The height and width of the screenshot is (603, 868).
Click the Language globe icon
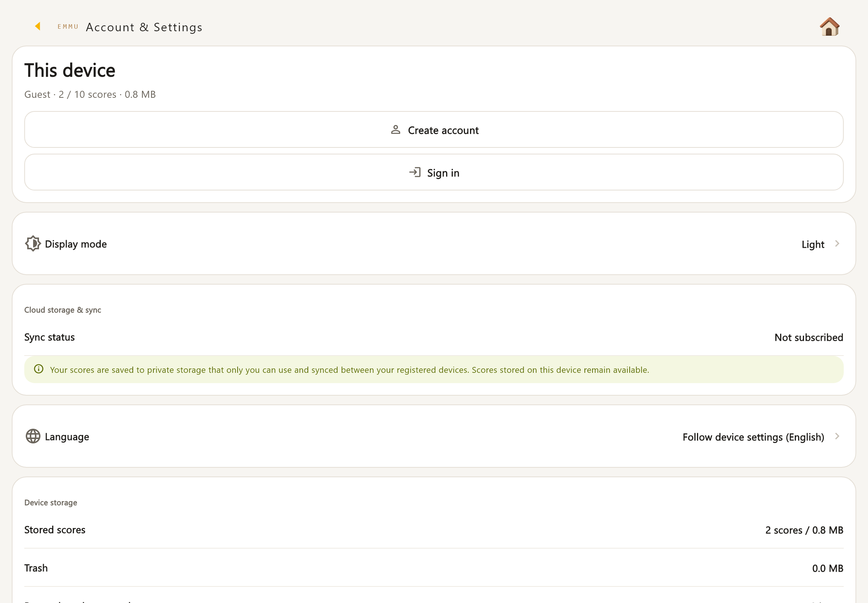pyautogui.click(x=33, y=436)
